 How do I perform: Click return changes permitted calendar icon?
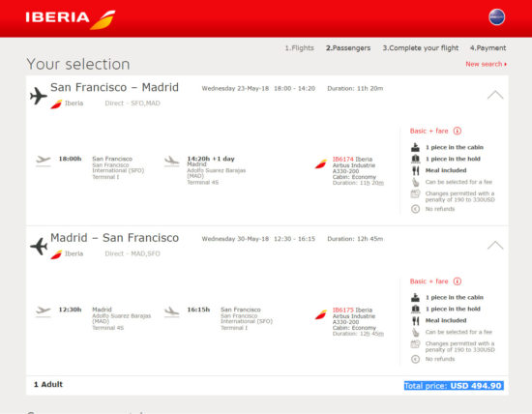415,344
